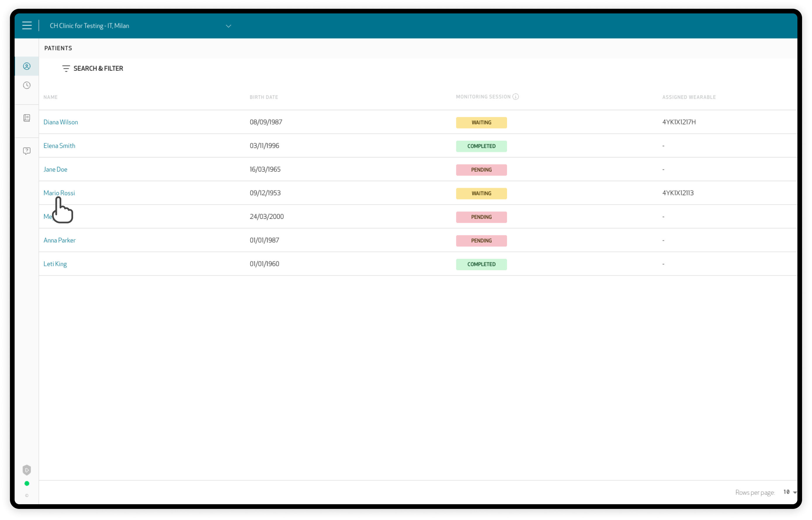Open Mario Rossi patient record

click(59, 193)
